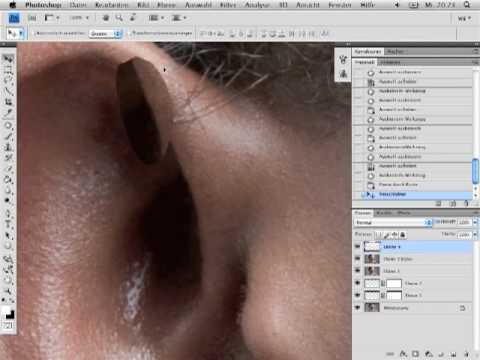Create a new layer group icon

pos(441,354)
